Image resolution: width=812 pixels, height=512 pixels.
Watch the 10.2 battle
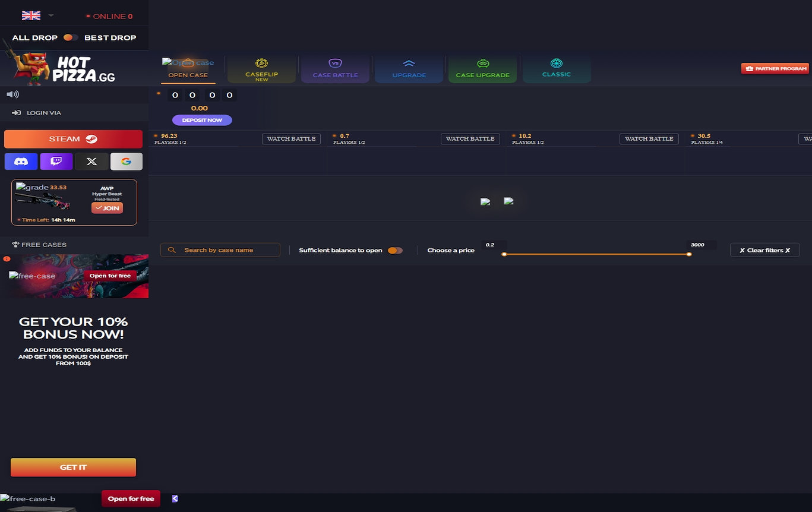649,138
